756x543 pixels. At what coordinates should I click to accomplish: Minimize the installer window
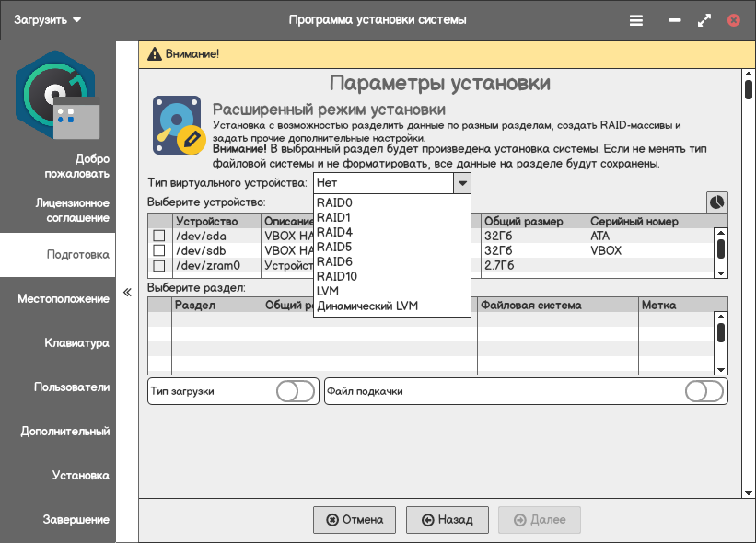675,20
